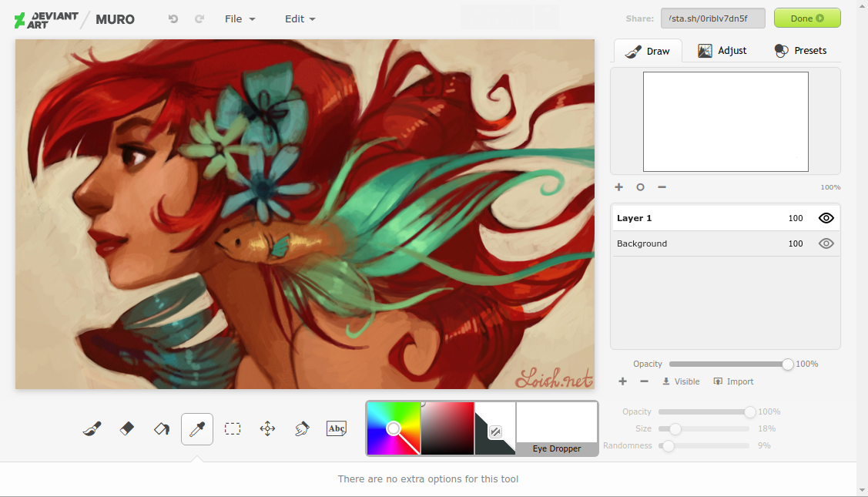Select the rectangular selection tool
868x497 pixels.
pyautogui.click(x=233, y=429)
